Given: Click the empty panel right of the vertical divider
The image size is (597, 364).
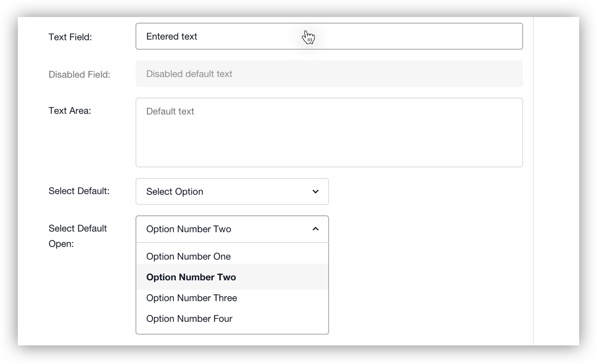Looking at the screenshot, I should (x=556, y=182).
